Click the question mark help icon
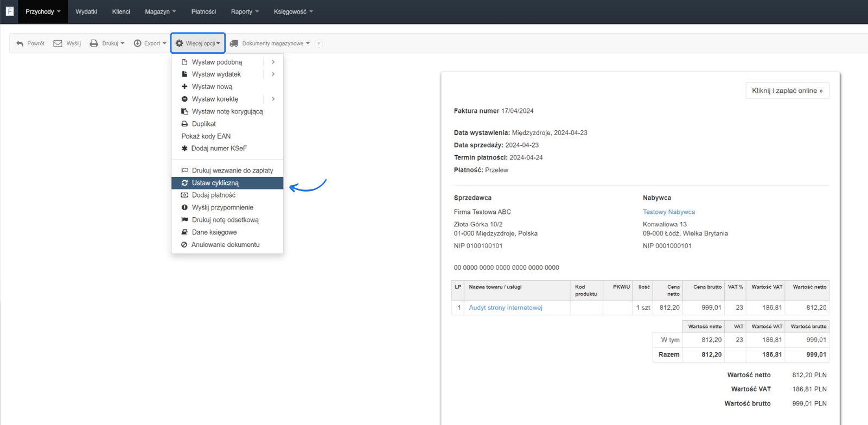The image size is (868, 425). click(318, 43)
